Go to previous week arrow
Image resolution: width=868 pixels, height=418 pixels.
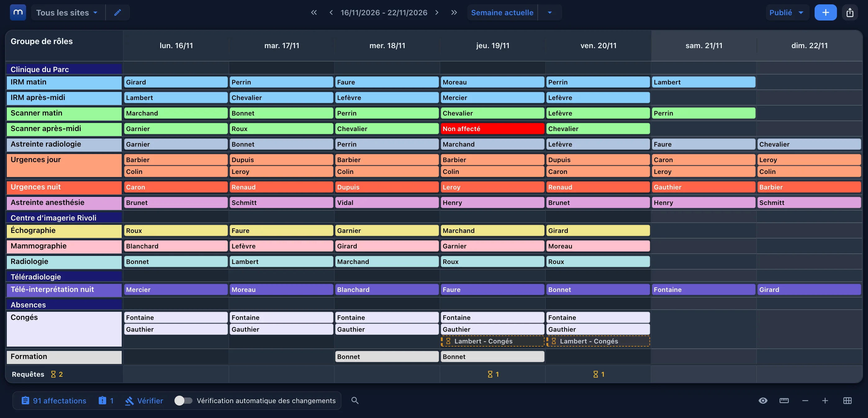pyautogui.click(x=331, y=12)
